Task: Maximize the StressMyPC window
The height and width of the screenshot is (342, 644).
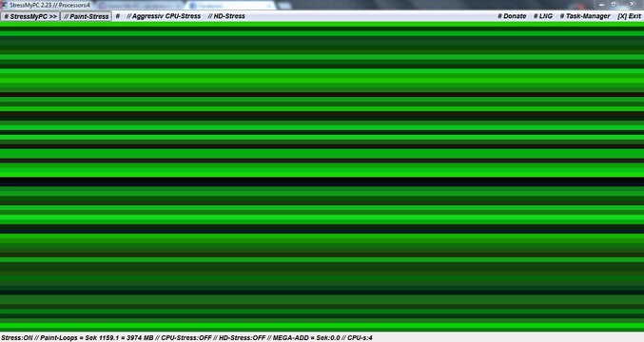Action: pos(614,5)
